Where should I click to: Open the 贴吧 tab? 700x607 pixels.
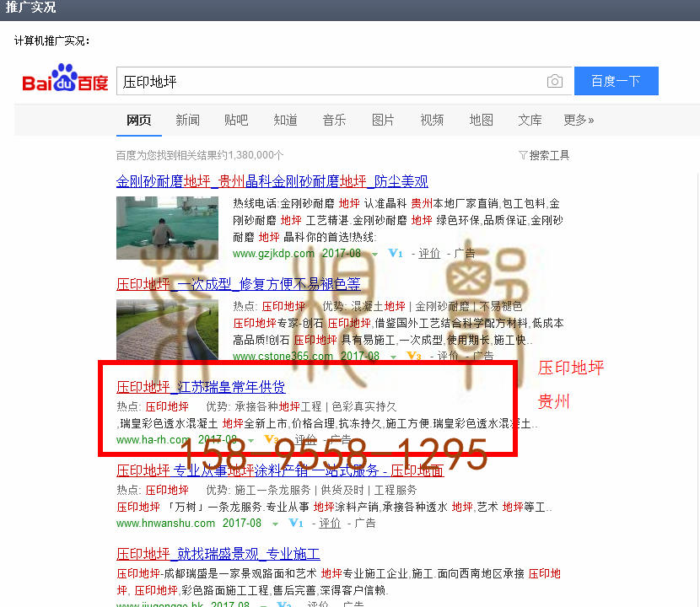[x=236, y=120]
